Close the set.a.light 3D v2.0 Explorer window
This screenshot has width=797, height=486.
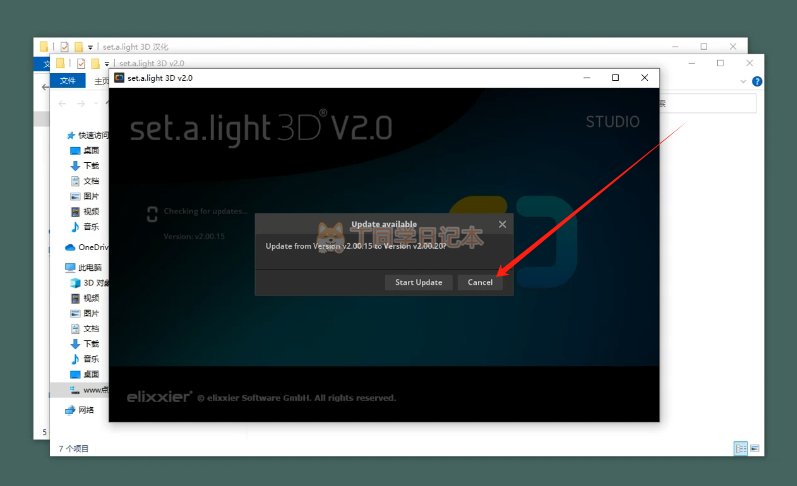[x=749, y=63]
